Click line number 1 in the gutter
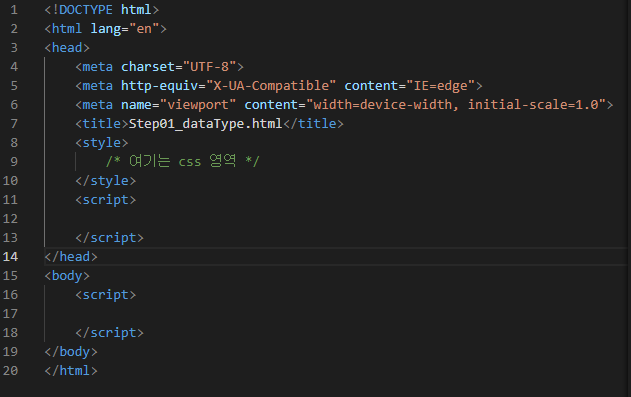This screenshot has width=631, height=397. [x=14, y=10]
